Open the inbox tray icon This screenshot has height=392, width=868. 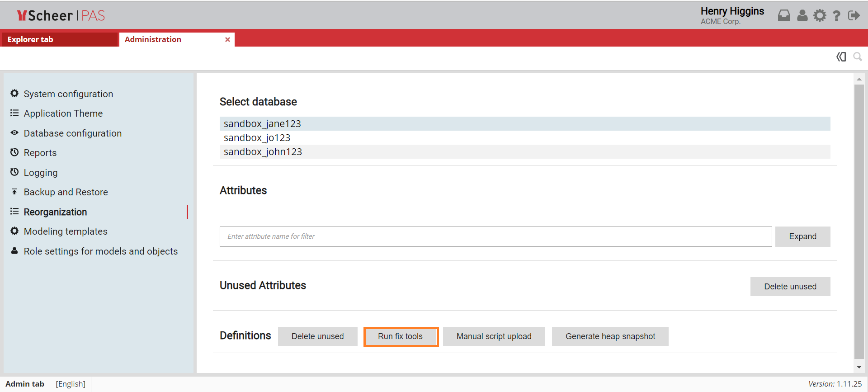tap(784, 16)
